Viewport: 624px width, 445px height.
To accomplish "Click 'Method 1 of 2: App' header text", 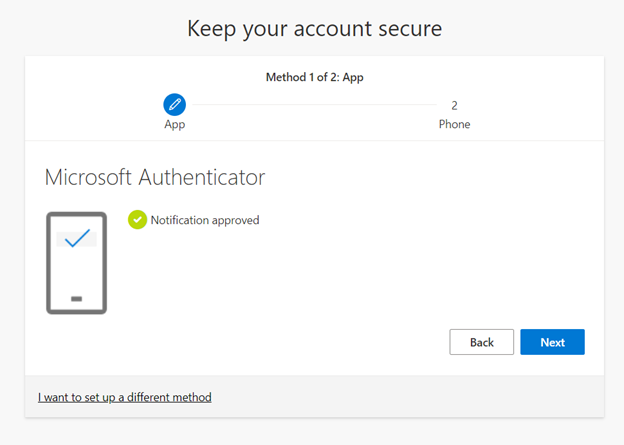I will [314, 77].
